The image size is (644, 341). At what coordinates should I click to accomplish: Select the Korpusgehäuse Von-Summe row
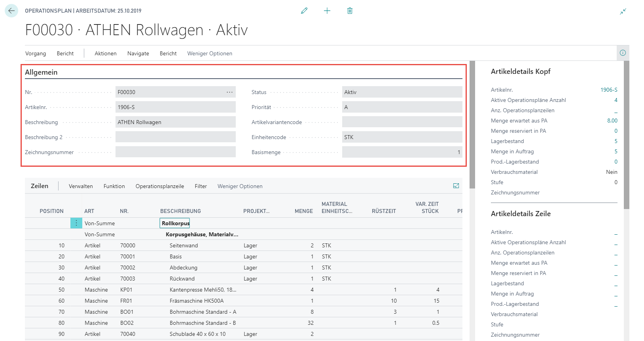243,234
